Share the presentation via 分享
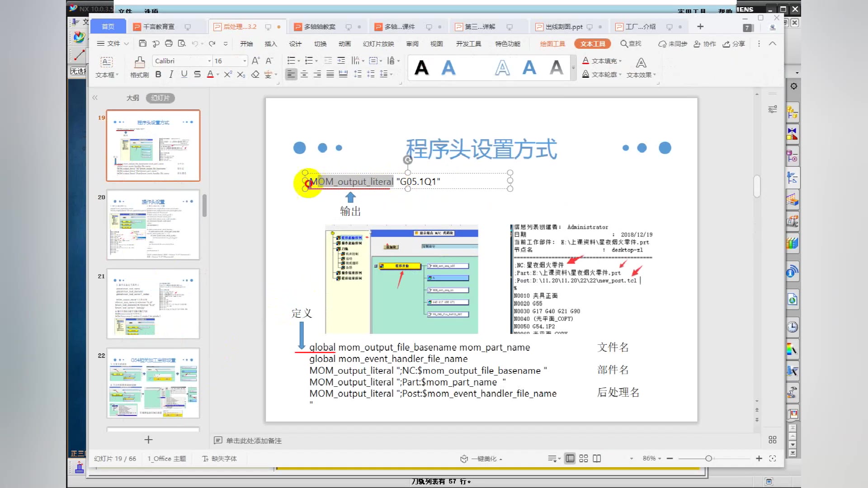868x488 pixels. coord(733,44)
